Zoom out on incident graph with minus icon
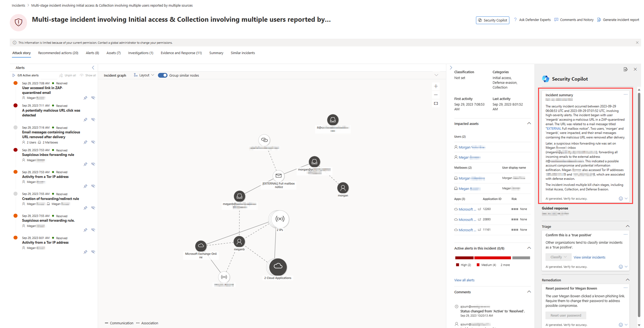Image resolution: width=644 pixels, height=328 pixels. 436,95
